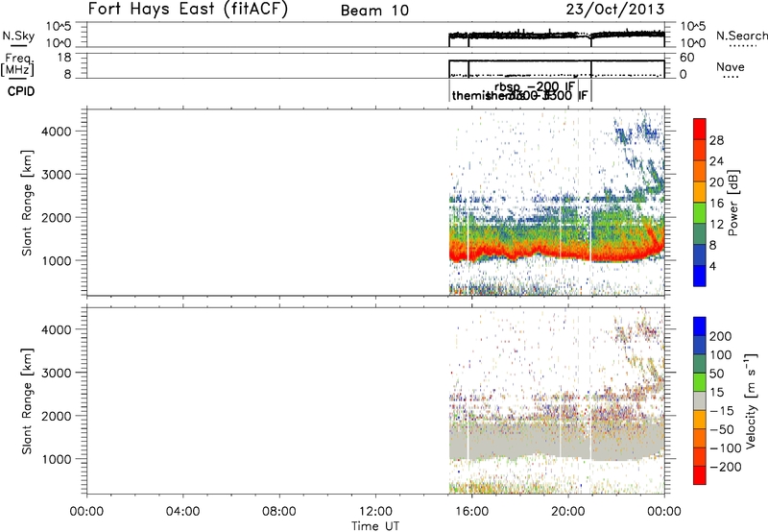Click the '16:00' time axis label
The width and height of the screenshot is (768, 532).
tap(471, 512)
